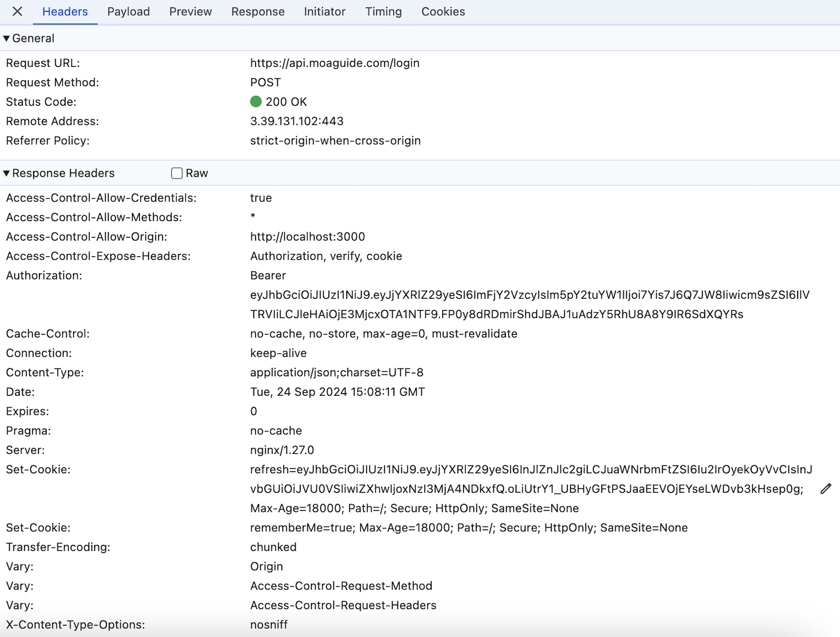Click the Expires header name
The width and height of the screenshot is (840, 637).
click(27, 411)
